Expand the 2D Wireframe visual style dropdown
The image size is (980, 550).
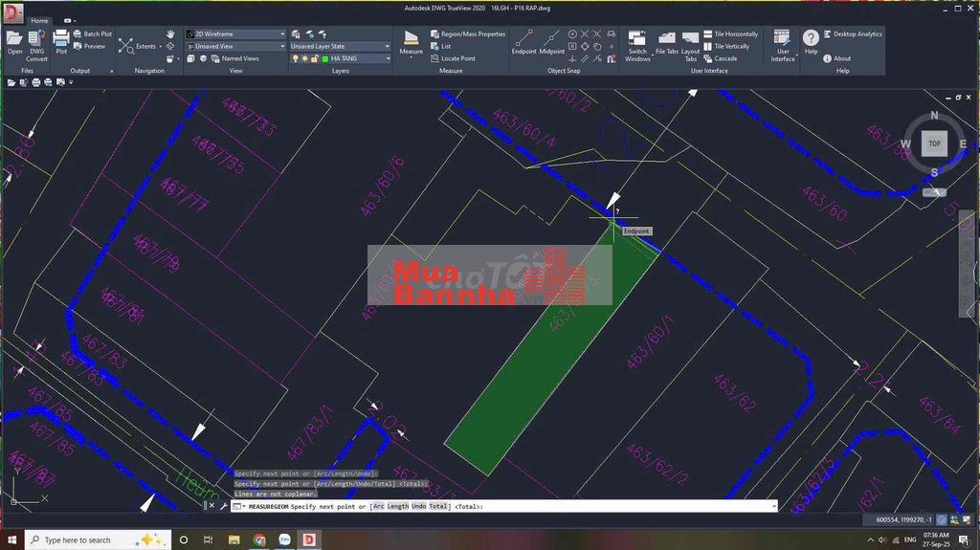point(282,33)
